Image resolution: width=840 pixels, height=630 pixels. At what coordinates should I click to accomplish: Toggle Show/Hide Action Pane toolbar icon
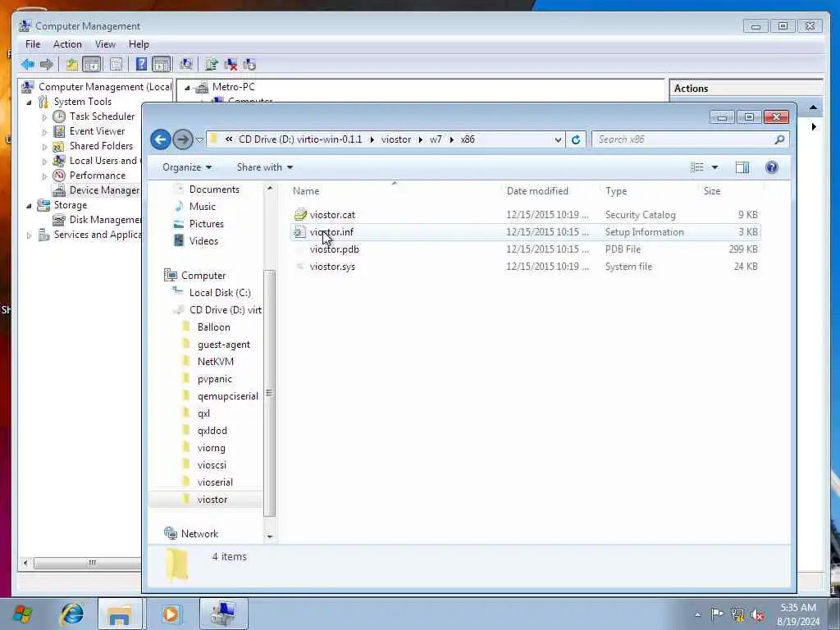161,65
